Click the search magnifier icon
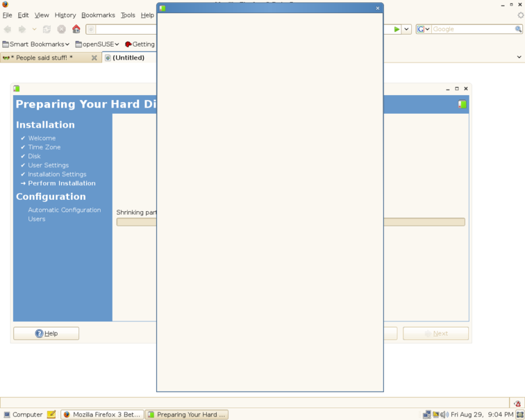The width and height of the screenshot is (525, 420). 518,29
